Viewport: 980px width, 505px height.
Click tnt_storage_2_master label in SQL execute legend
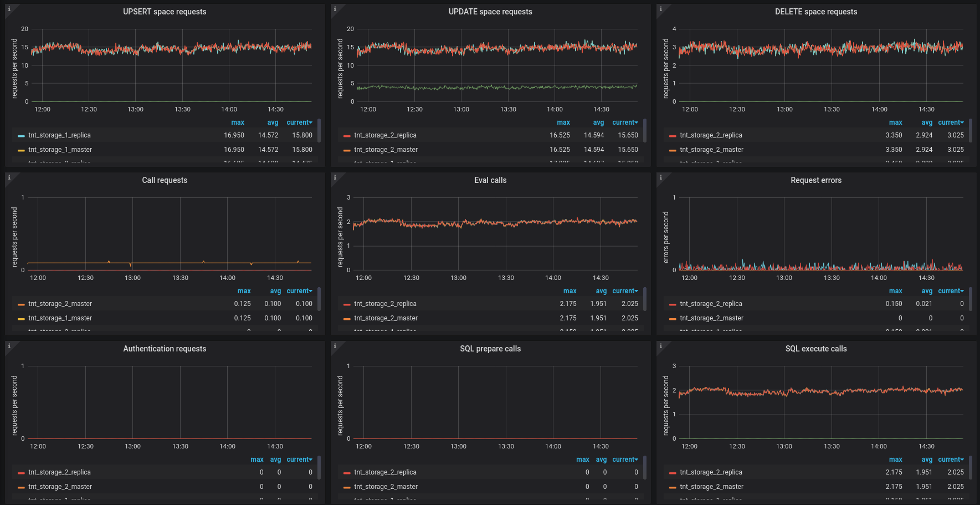(711, 487)
